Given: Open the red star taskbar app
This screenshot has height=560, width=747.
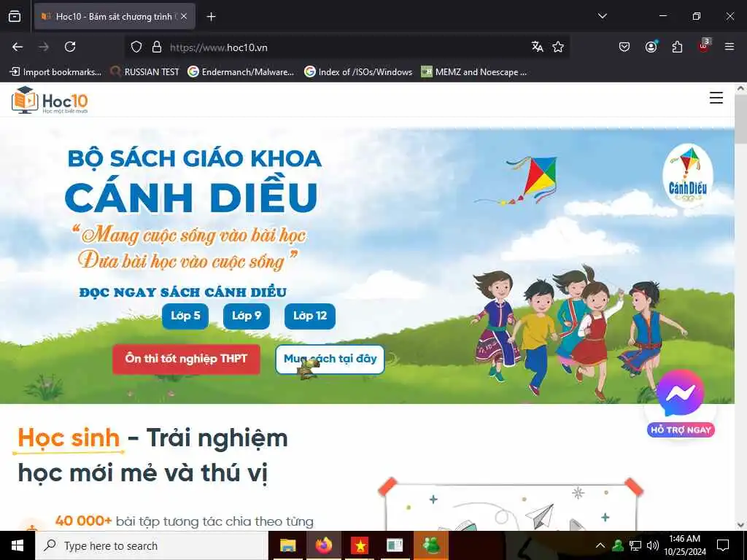Looking at the screenshot, I should tap(360, 545).
